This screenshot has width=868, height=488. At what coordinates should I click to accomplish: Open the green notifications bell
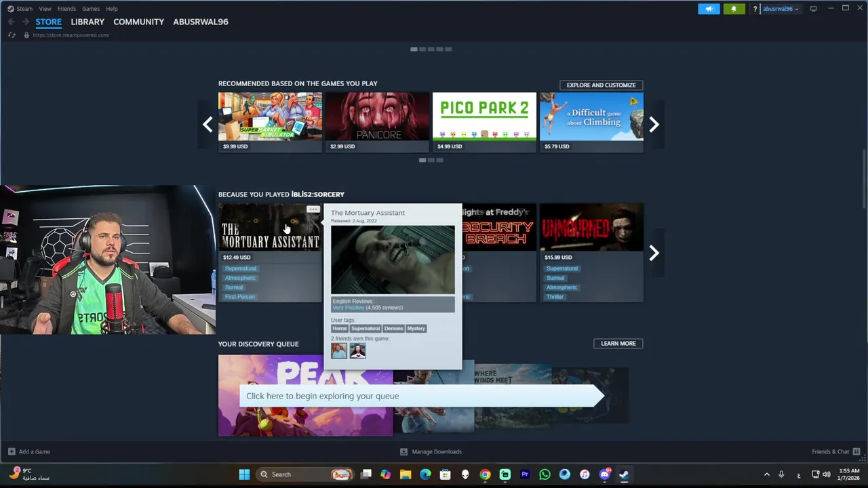[x=733, y=9]
